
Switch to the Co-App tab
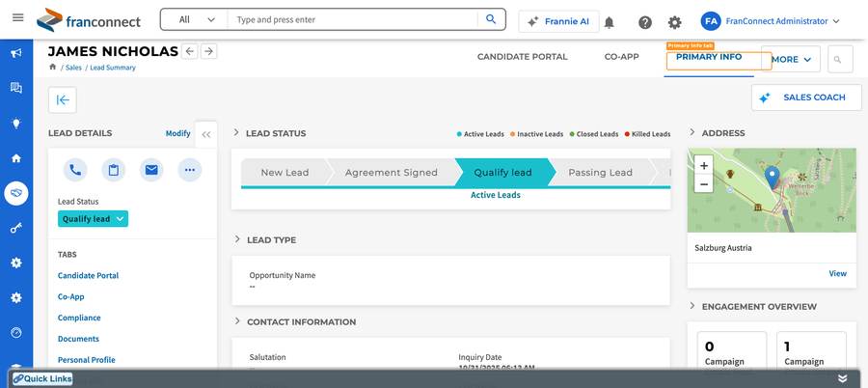coord(622,57)
